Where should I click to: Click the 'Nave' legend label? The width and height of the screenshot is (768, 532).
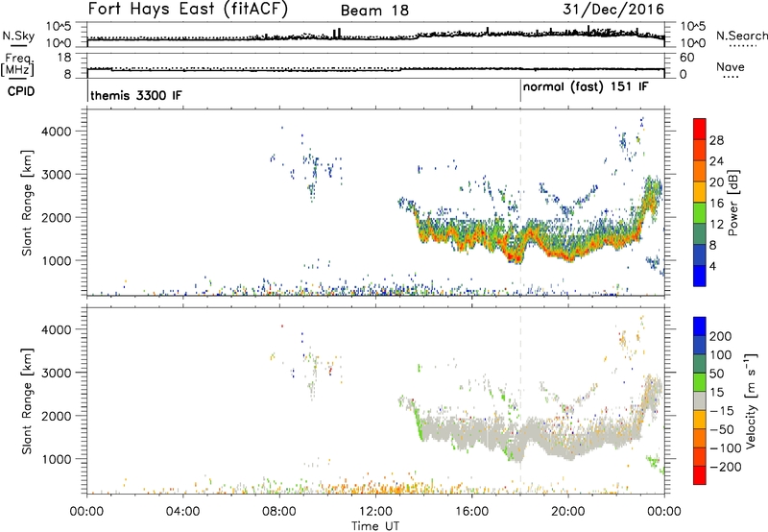click(731, 67)
